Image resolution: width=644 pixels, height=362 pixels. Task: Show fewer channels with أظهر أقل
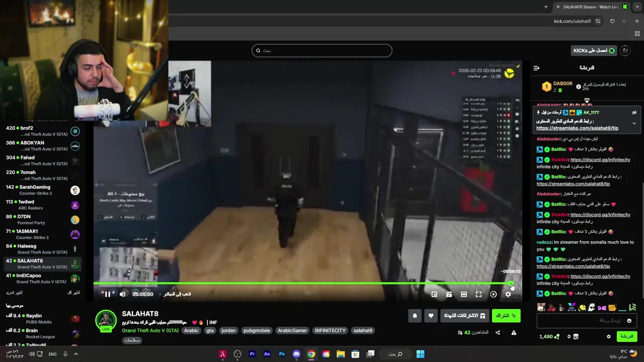[x=73, y=293]
